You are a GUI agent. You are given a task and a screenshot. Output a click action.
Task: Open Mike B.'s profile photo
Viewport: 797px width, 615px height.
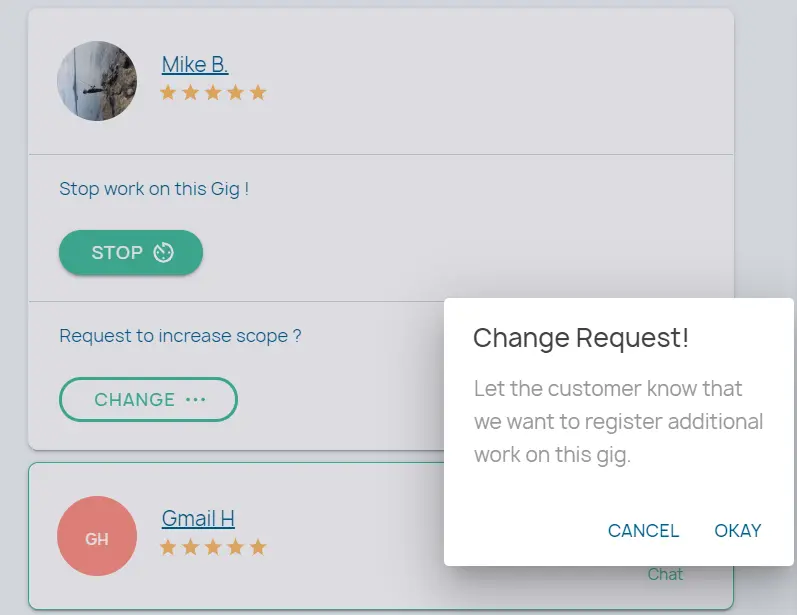(97, 81)
